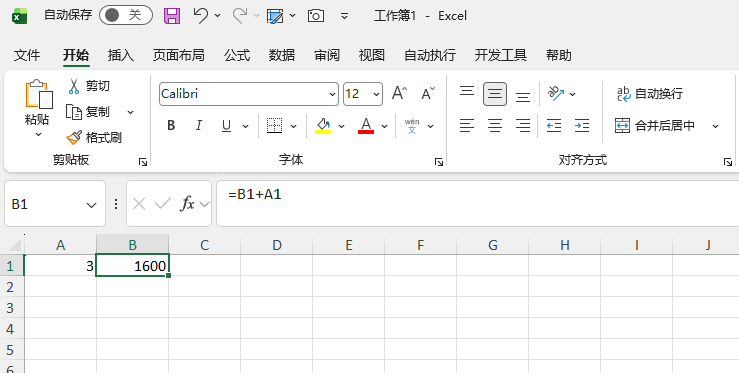Increase indent
The height and width of the screenshot is (373, 739).
coord(582,125)
